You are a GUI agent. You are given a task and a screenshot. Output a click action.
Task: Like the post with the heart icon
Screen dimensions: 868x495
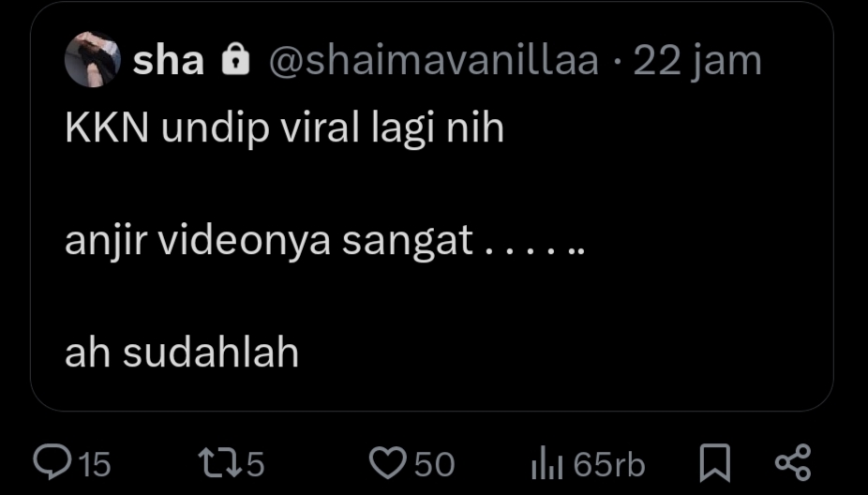tap(385, 463)
